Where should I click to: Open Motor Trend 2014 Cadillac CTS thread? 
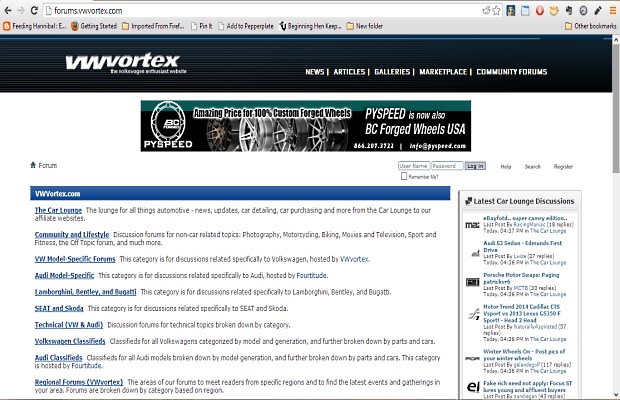pyautogui.click(x=522, y=313)
